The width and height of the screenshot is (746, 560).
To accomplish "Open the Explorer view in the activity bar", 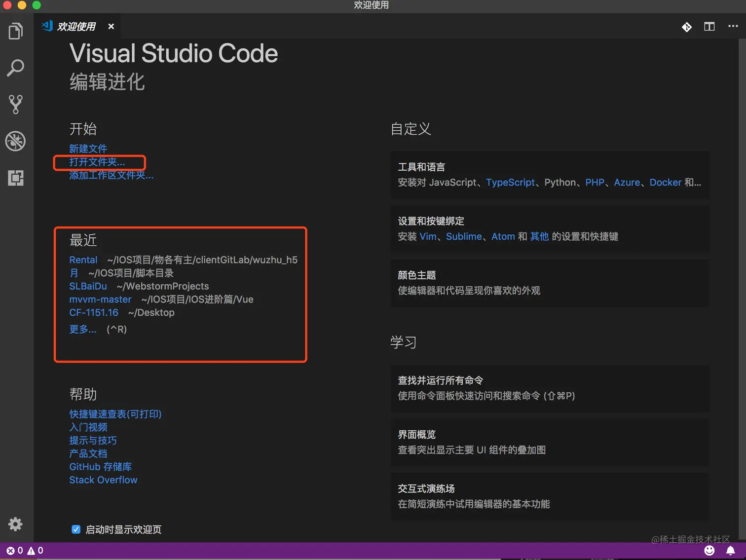I will coord(16,31).
